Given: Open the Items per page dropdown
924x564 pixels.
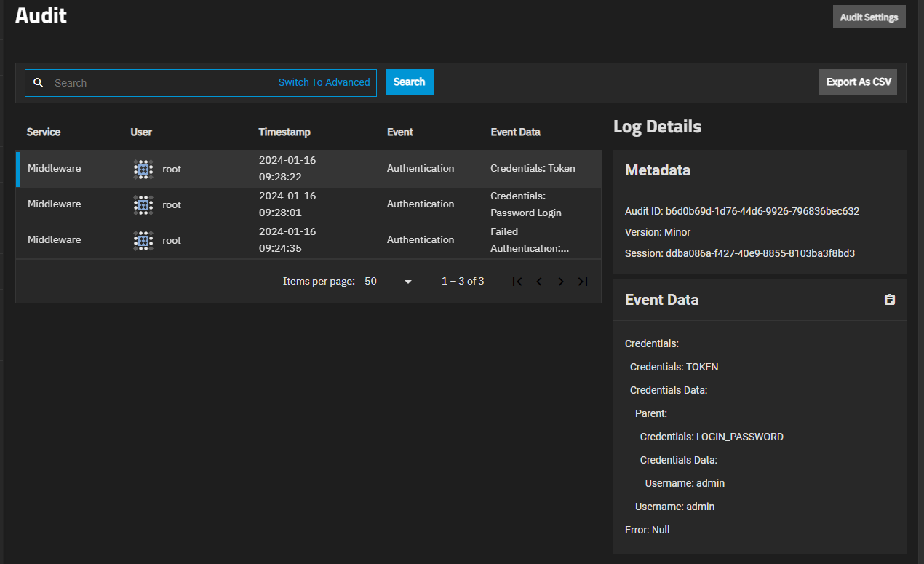Looking at the screenshot, I should coord(389,282).
